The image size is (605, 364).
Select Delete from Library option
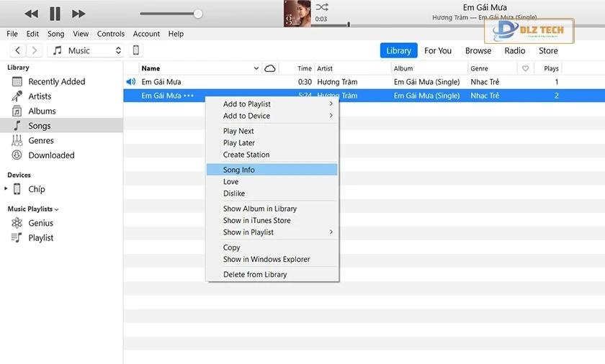point(255,274)
